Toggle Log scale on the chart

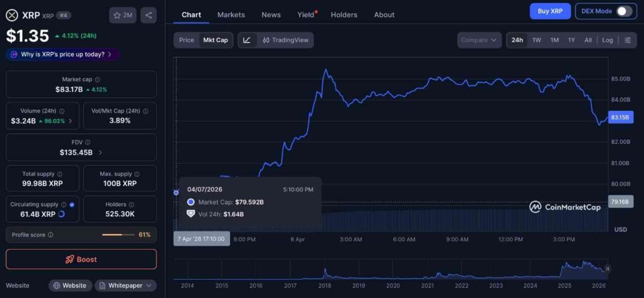(607, 40)
